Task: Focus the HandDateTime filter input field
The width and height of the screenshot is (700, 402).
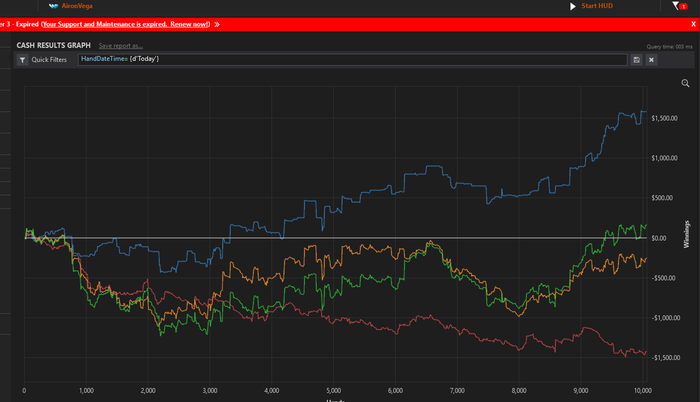Action: pos(353,59)
